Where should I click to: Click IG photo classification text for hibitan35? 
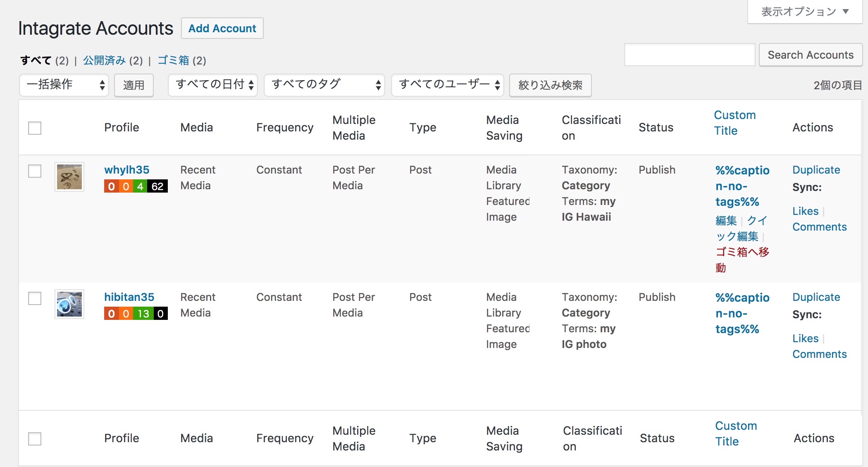(584, 344)
